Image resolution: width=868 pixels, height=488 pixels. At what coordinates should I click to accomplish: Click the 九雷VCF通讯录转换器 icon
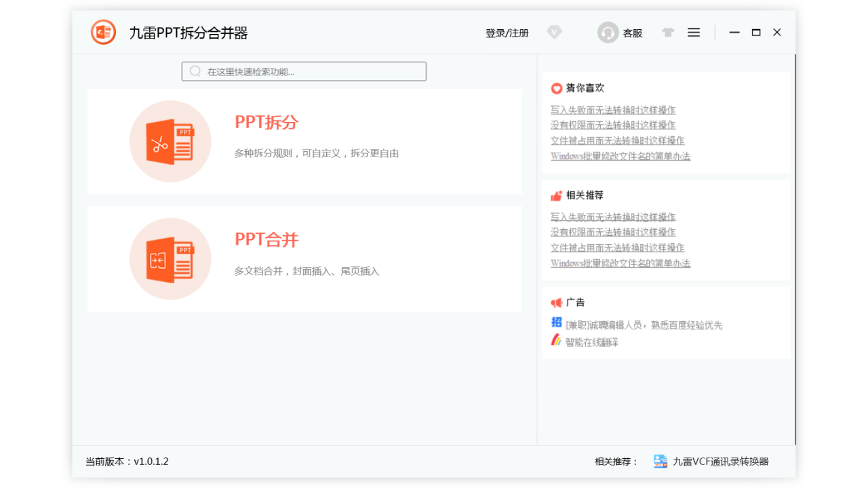click(x=660, y=462)
